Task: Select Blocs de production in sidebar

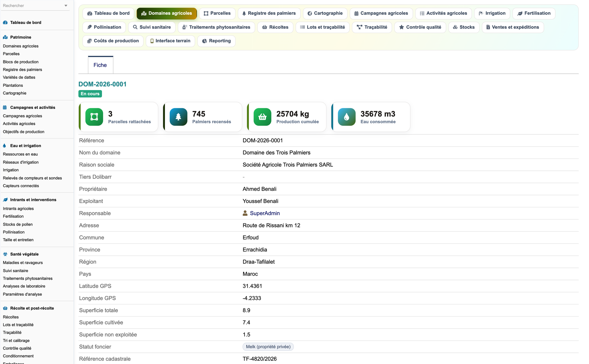Action: coord(21,62)
